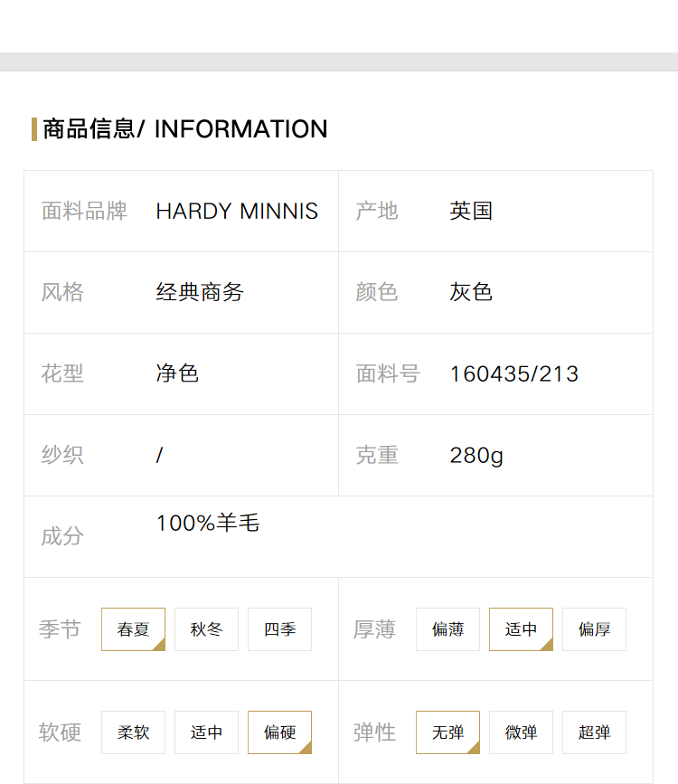678x784 pixels.
Task: Click style value 经典商务
Action: 200,292
